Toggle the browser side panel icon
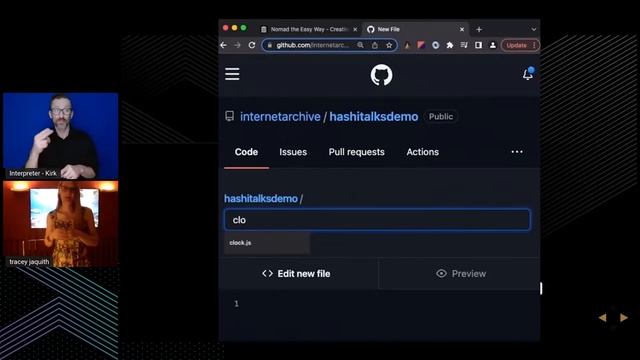Image resolution: width=640 pixels, height=360 pixels. click(x=478, y=45)
